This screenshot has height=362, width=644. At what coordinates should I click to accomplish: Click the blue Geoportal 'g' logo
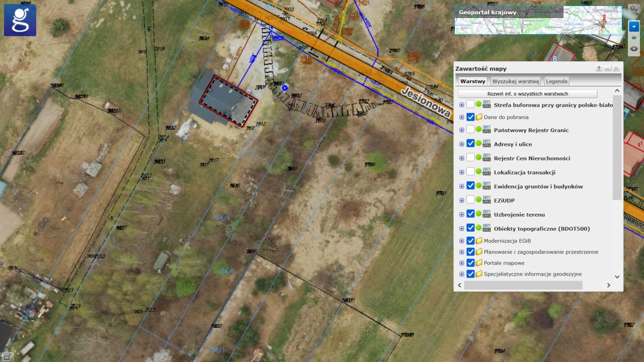tap(20, 20)
